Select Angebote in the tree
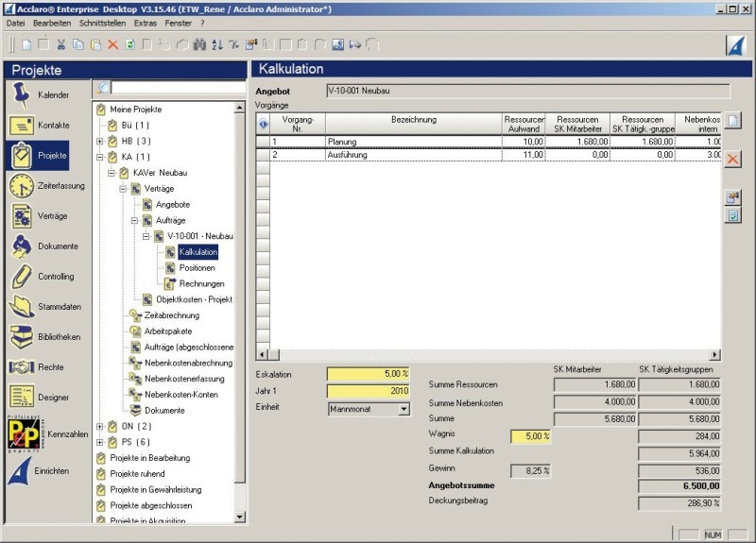This screenshot has width=756, height=543. coord(173,205)
